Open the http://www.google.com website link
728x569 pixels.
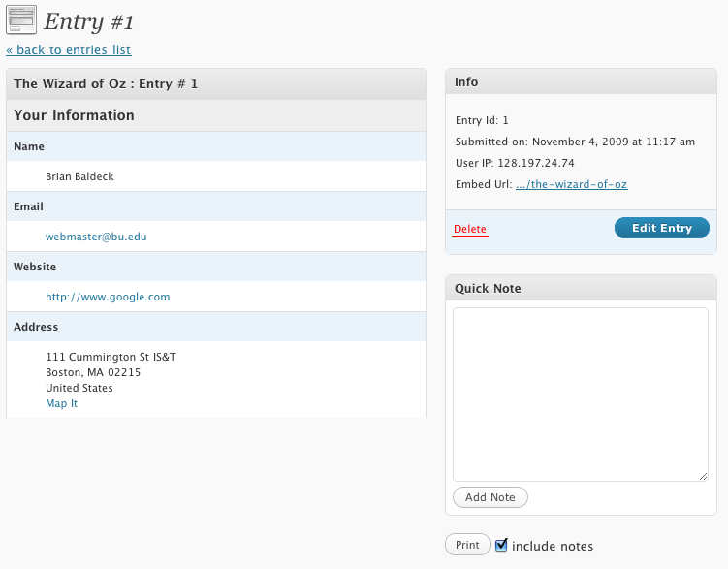coord(108,297)
